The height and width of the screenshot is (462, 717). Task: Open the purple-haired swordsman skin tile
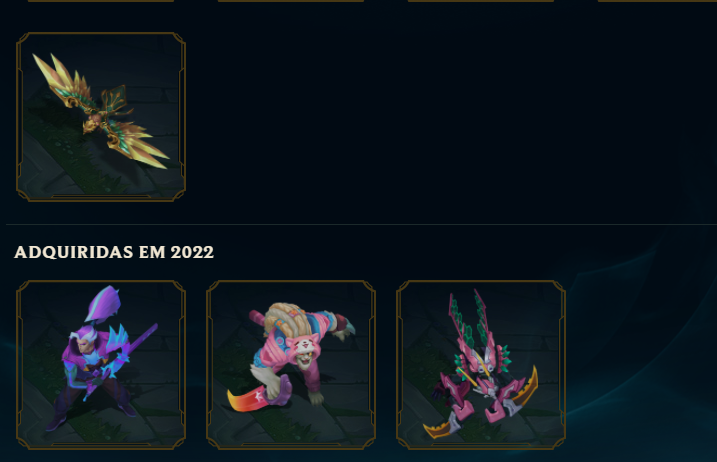pyautogui.click(x=101, y=365)
